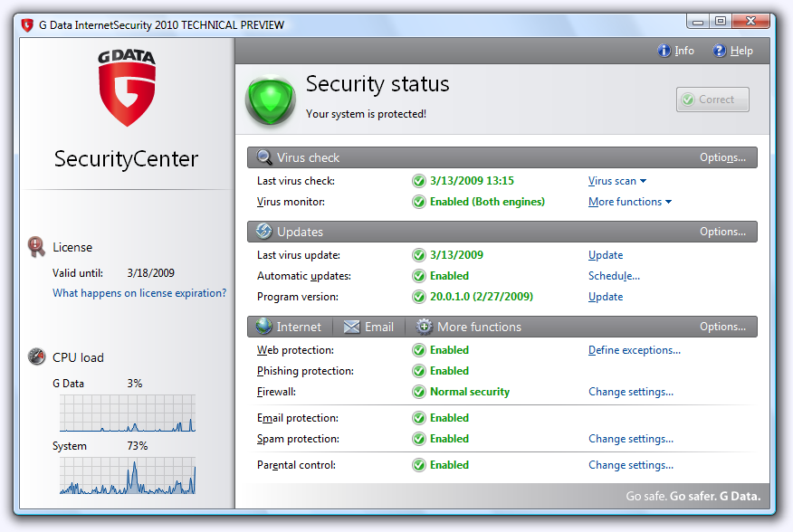This screenshot has width=793, height=532.
Task: Expand the More functions dropdown under Virus check
Action: point(630,202)
